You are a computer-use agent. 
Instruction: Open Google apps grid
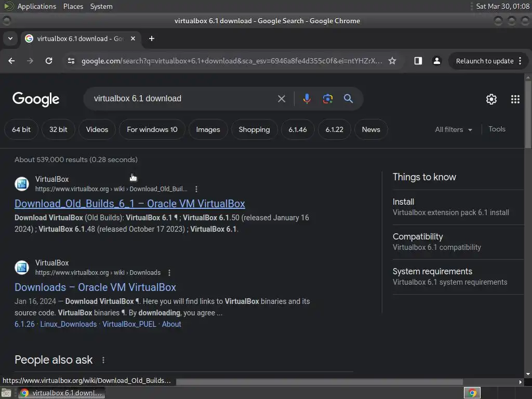(515, 99)
